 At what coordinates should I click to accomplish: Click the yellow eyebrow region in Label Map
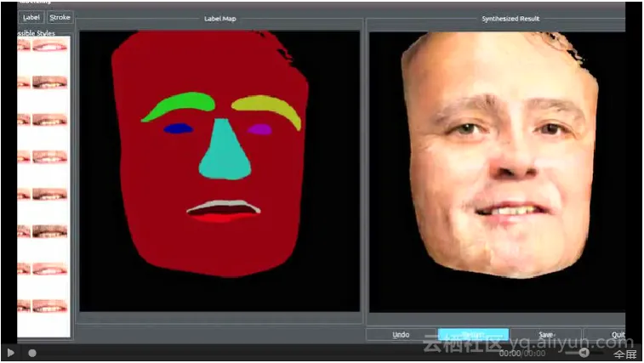click(269, 105)
